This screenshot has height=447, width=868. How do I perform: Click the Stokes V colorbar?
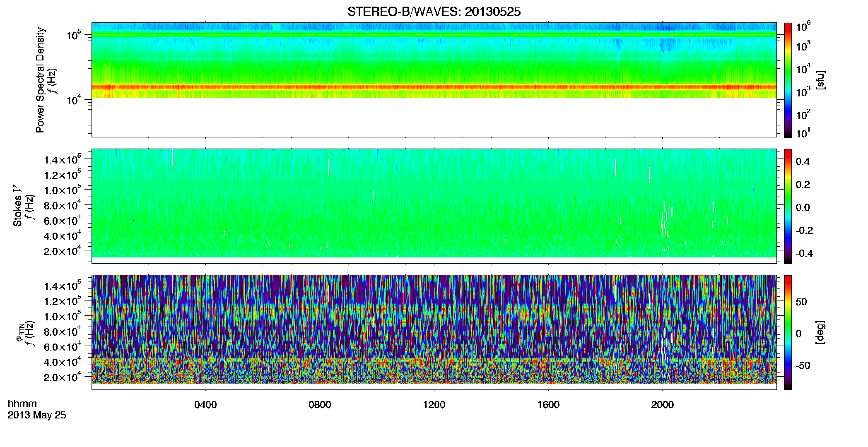pos(788,206)
